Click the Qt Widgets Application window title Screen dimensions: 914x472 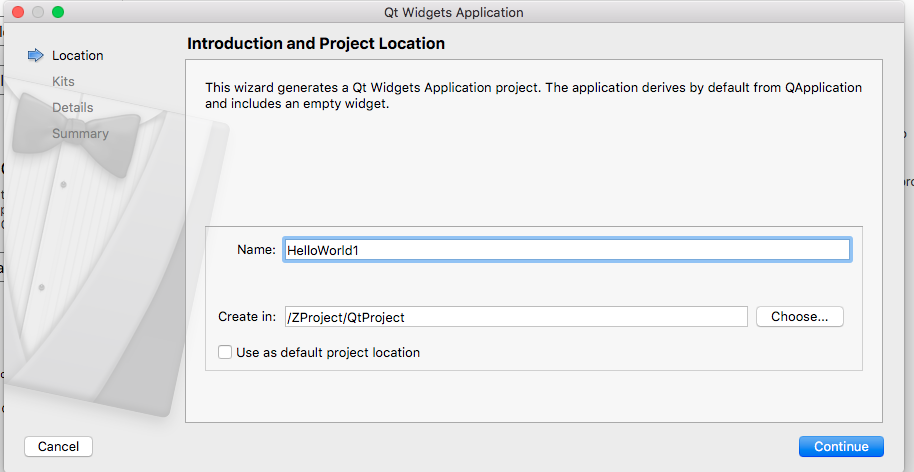coord(454,12)
